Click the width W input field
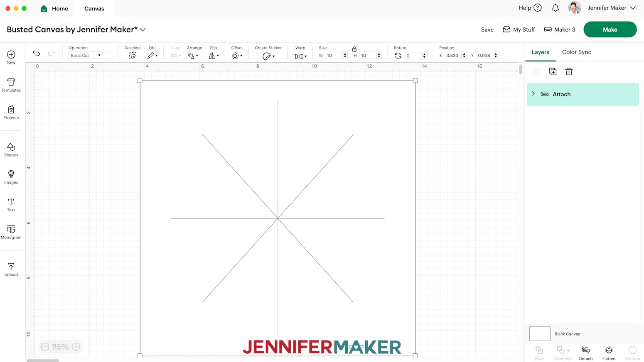Screen dimensions: 644x362 coord(334,56)
